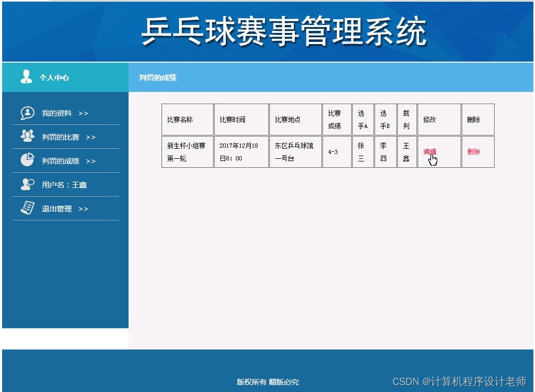Select the 4-3 score cell
535x392 pixels.
(337, 152)
